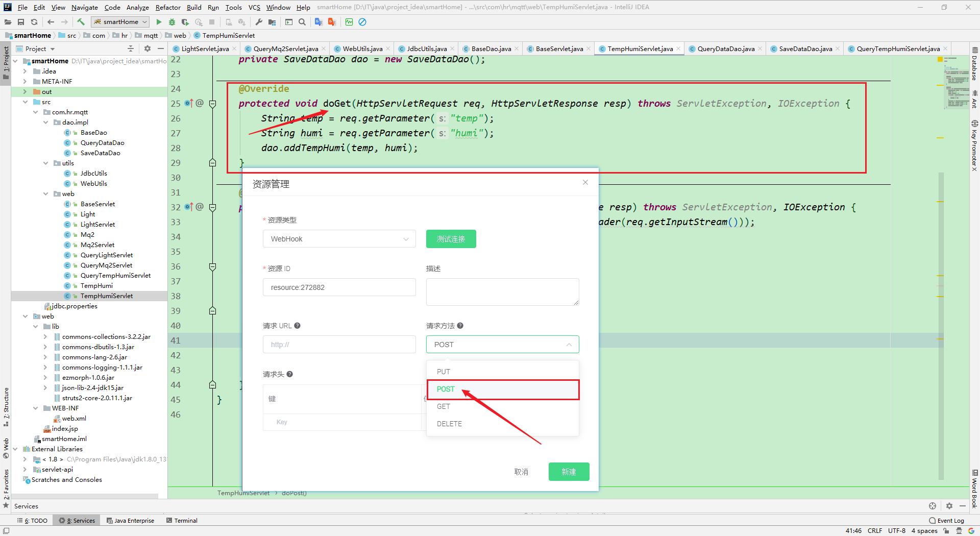Run the smartHome application
980x536 pixels.
pos(159,22)
